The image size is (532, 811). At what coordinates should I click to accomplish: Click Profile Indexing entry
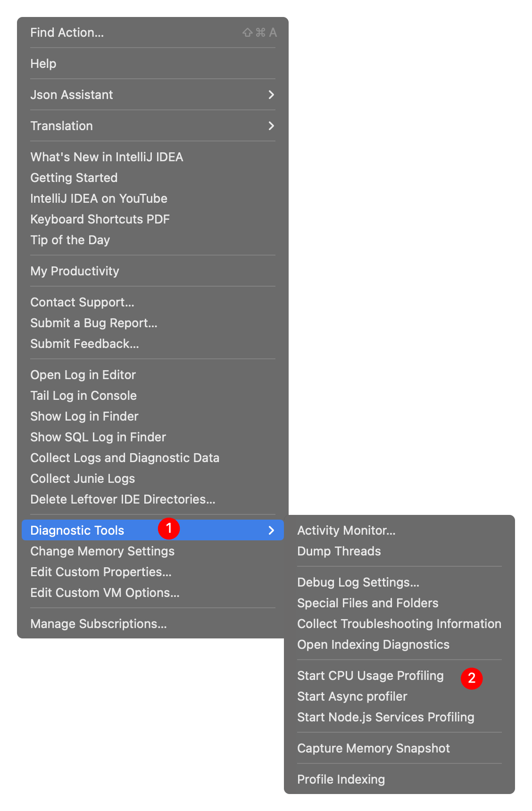pyautogui.click(x=341, y=779)
